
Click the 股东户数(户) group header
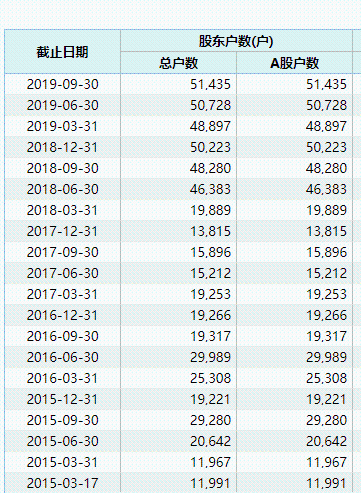click(x=236, y=41)
